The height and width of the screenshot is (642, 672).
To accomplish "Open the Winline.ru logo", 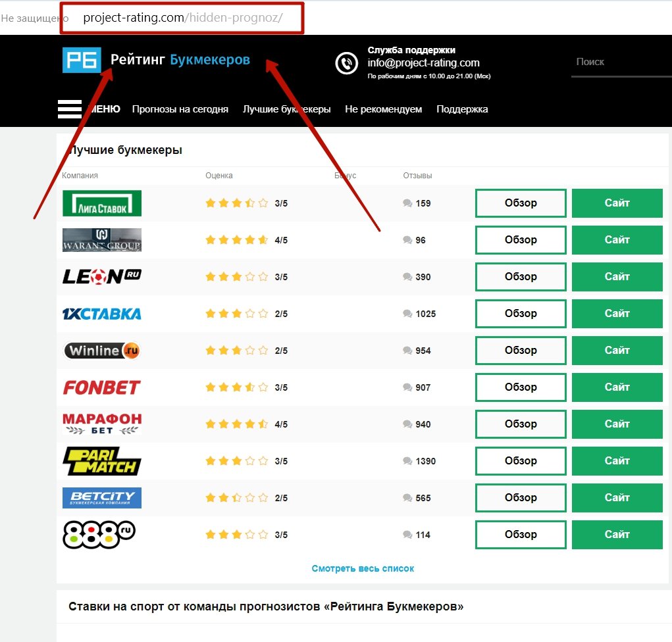I will 102,351.
